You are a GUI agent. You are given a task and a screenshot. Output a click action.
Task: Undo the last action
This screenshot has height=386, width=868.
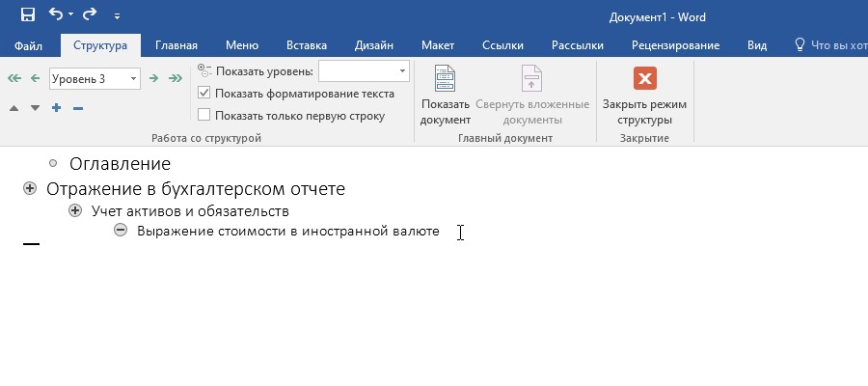(56, 14)
